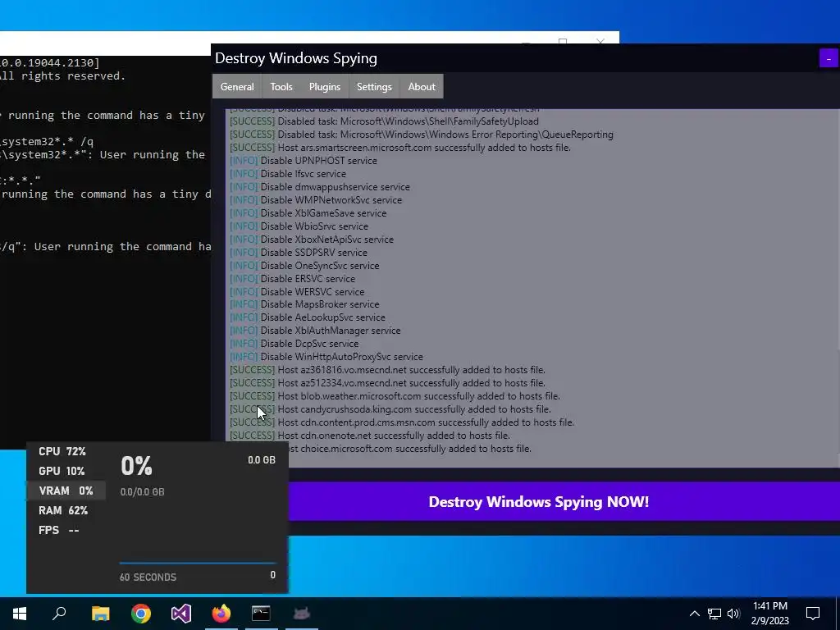Click log line Disable MapsBroker service
840x630 pixels.
coord(304,304)
